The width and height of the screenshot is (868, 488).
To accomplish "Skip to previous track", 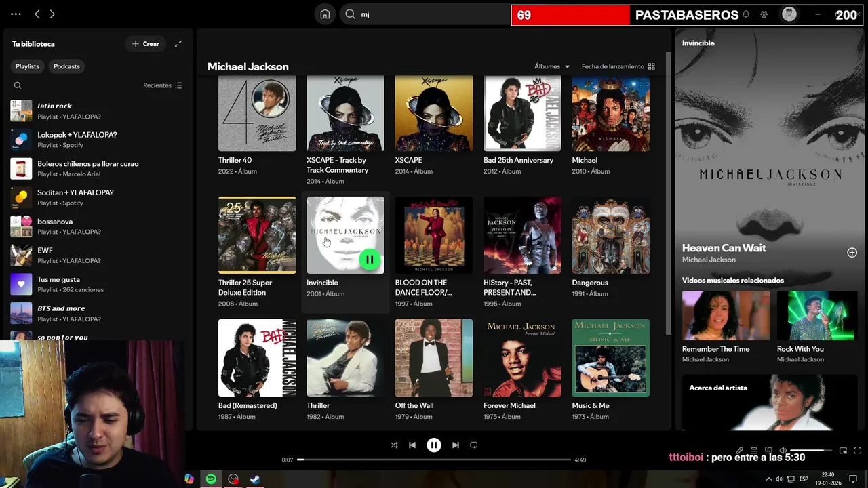I will tap(412, 445).
